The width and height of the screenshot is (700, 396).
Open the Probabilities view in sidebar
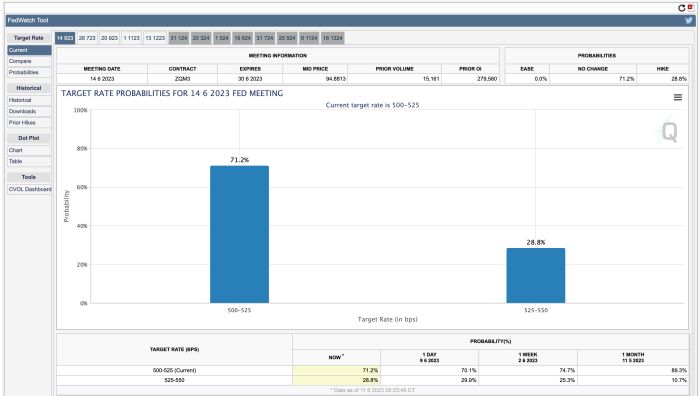click(x=29, y=72)
